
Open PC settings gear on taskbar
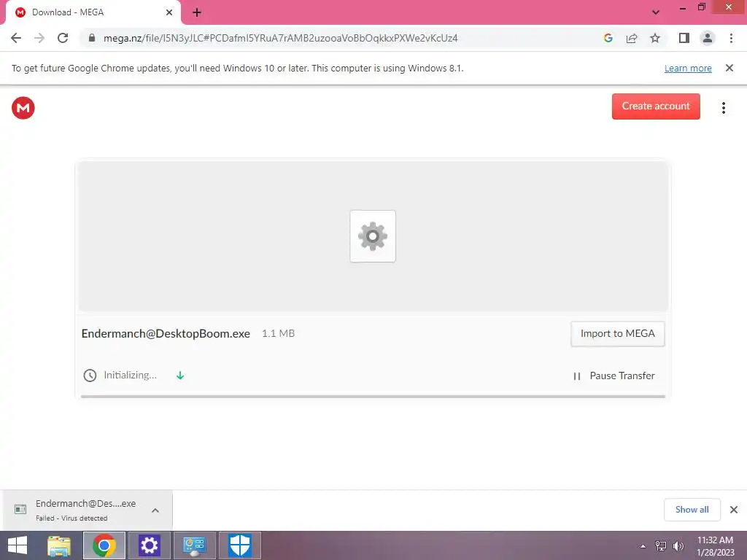[x=149, y=545]
